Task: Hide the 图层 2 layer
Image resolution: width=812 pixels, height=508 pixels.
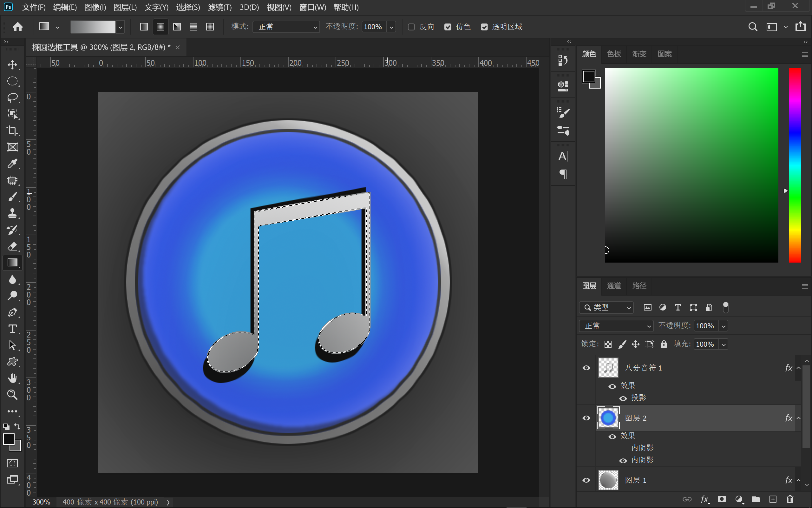Action: (586, 418)
